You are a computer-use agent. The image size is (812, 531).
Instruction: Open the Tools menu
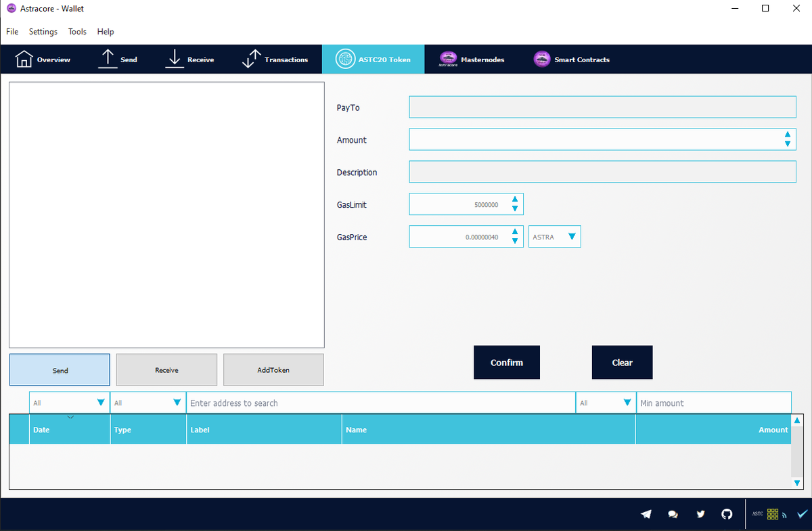point(77,32)
